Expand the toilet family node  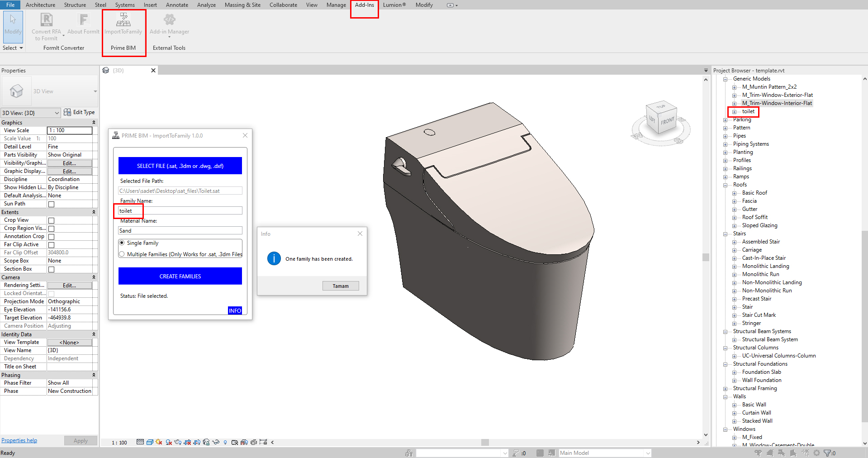735,112
